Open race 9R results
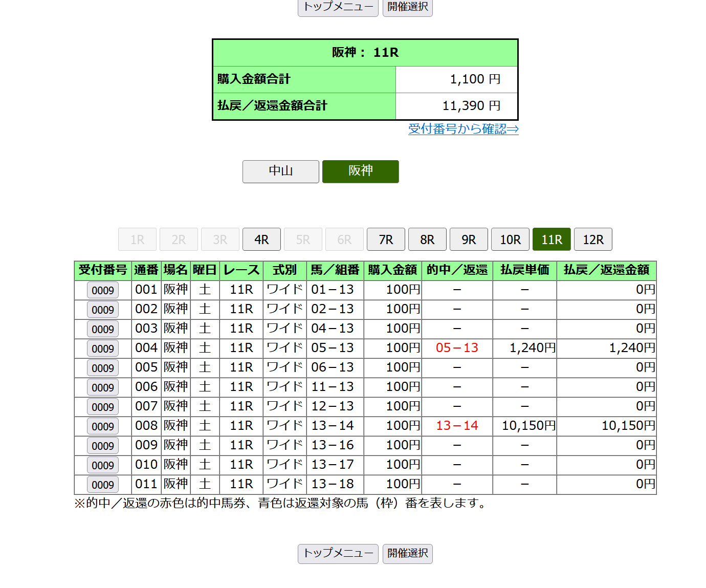 tap(469, 239)
